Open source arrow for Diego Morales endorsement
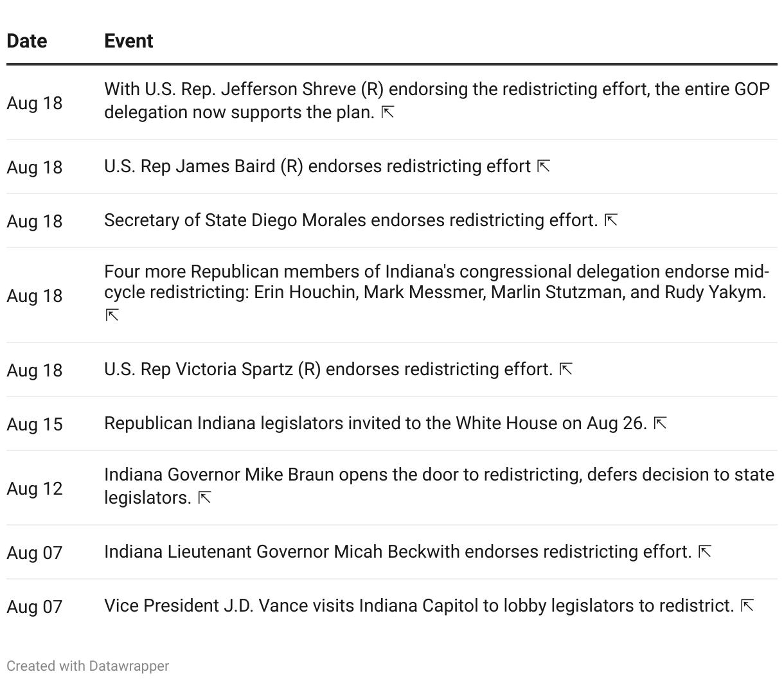Image resolution: width=784 pixels, height=681 pixels. 611,220
